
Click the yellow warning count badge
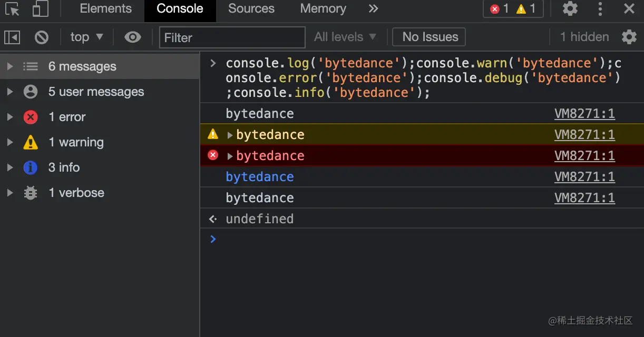(526, 9)
